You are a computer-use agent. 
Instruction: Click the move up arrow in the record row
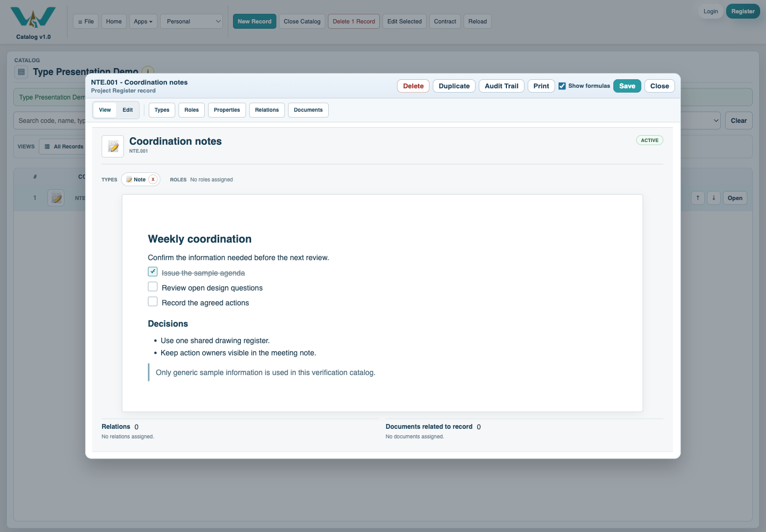698,198
